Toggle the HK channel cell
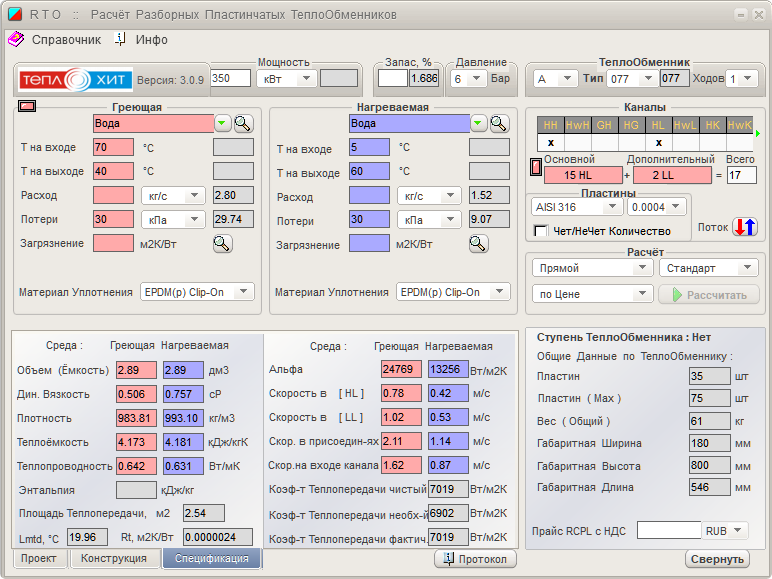772x579 pixels. coord(712,142)
